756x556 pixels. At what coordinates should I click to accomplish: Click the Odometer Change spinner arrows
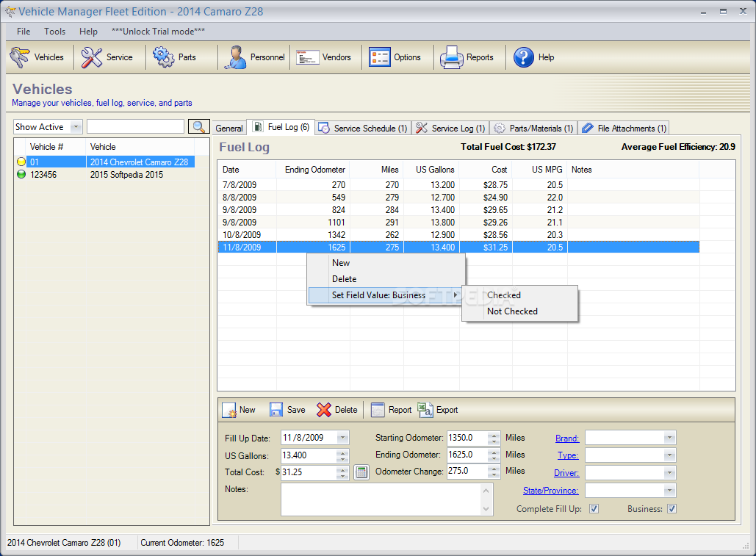494,472
